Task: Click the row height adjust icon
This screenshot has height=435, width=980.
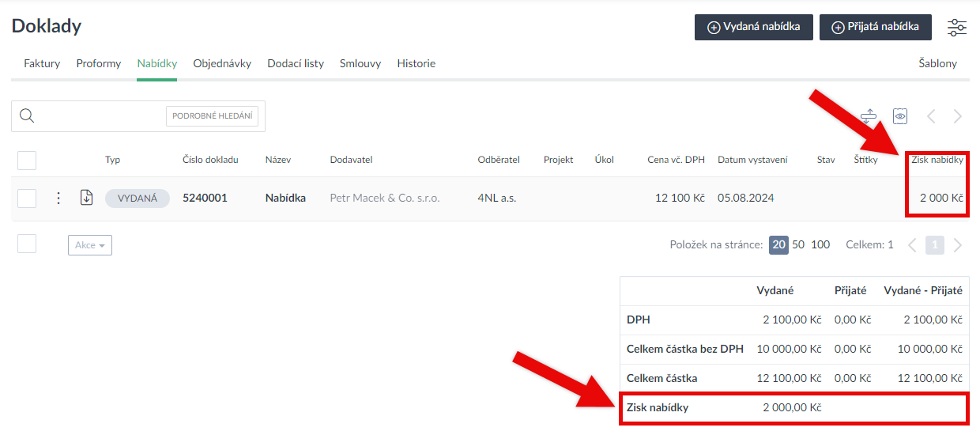Action: 869,116
